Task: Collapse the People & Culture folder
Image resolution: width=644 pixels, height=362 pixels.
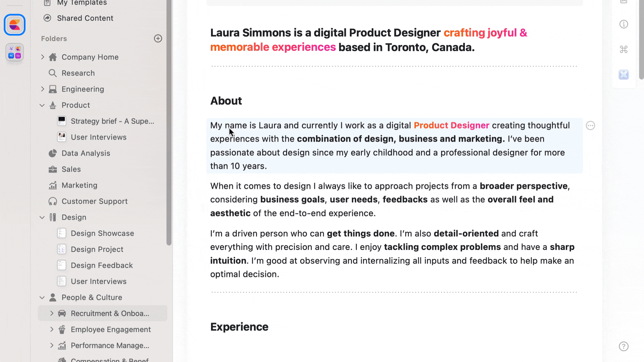Action: pyautogui.click(x=42, y=297)
